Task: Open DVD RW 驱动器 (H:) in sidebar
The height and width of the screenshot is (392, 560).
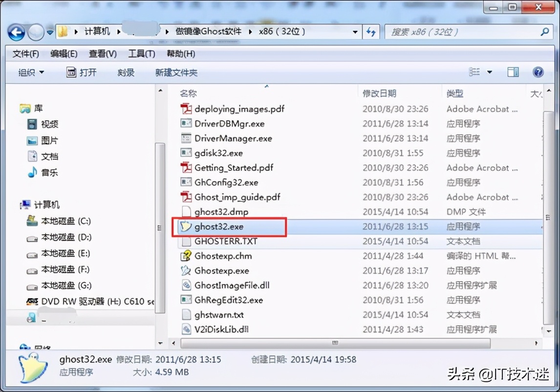Action: (x=90, y=302)
